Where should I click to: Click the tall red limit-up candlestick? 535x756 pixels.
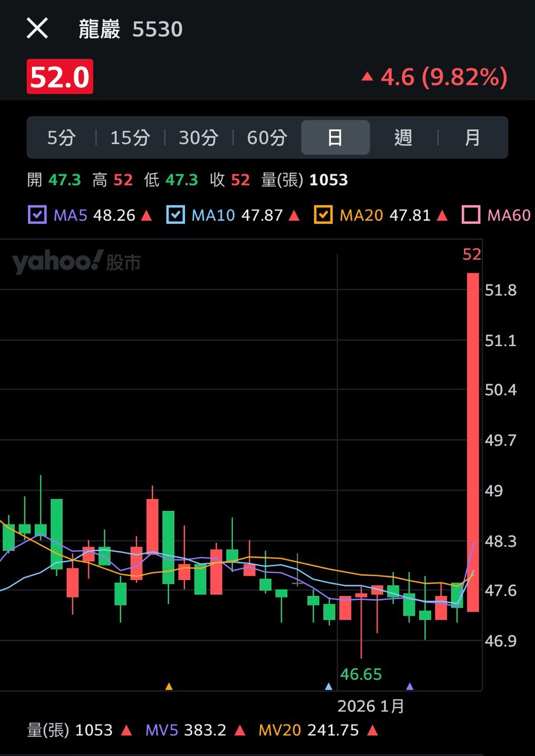(473, 442)
